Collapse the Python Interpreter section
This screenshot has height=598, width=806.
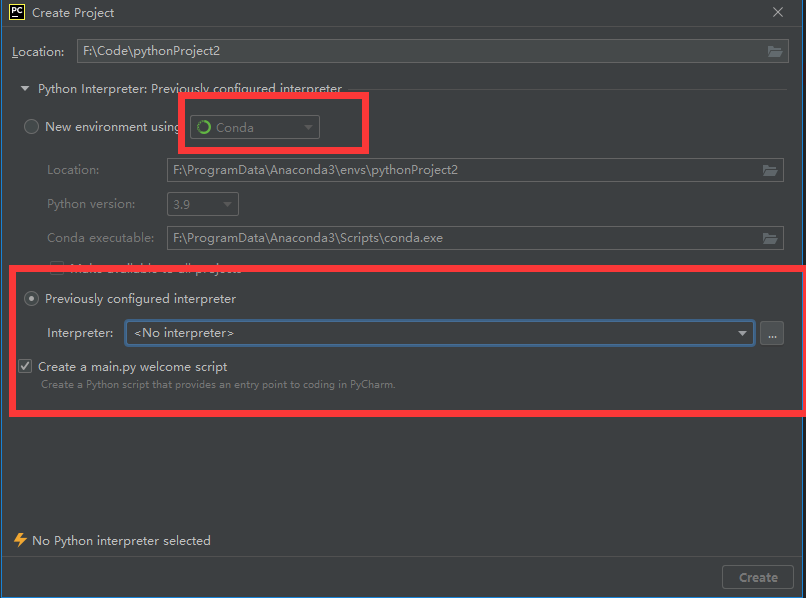25,88
